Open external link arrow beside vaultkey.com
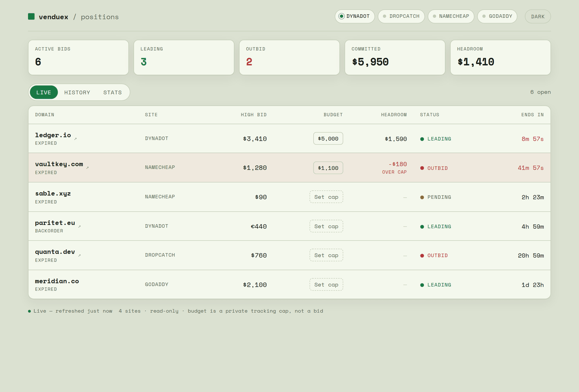579x392 pixels. tap(87, 168)
